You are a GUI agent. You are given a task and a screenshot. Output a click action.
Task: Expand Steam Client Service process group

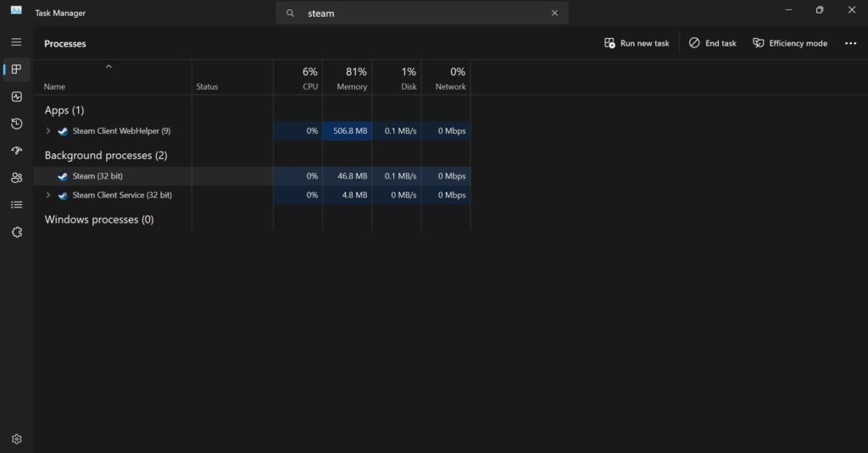[48, 195]
